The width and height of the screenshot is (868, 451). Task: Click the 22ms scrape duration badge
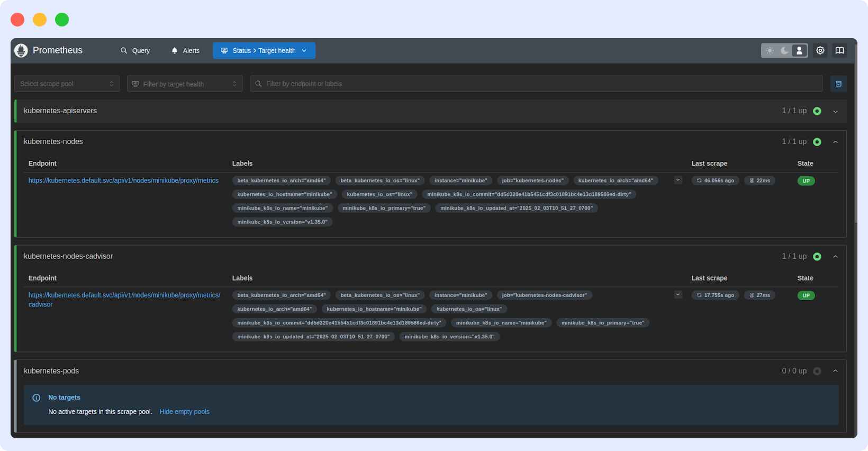pos(759,181)
